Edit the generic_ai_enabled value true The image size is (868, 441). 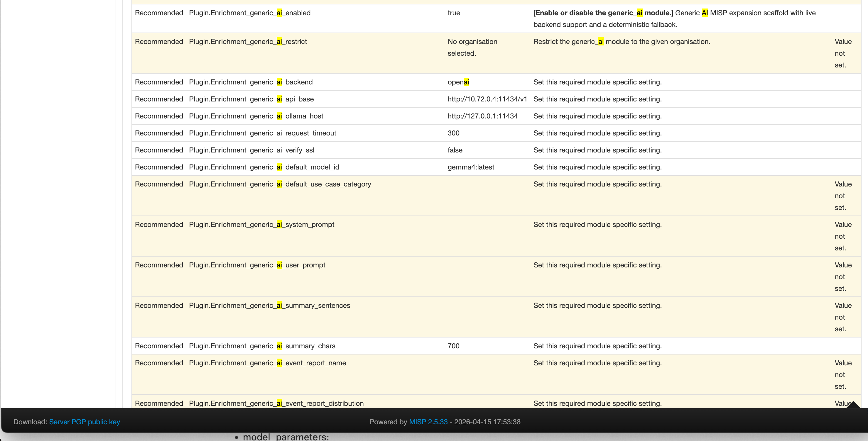[454, 13]
